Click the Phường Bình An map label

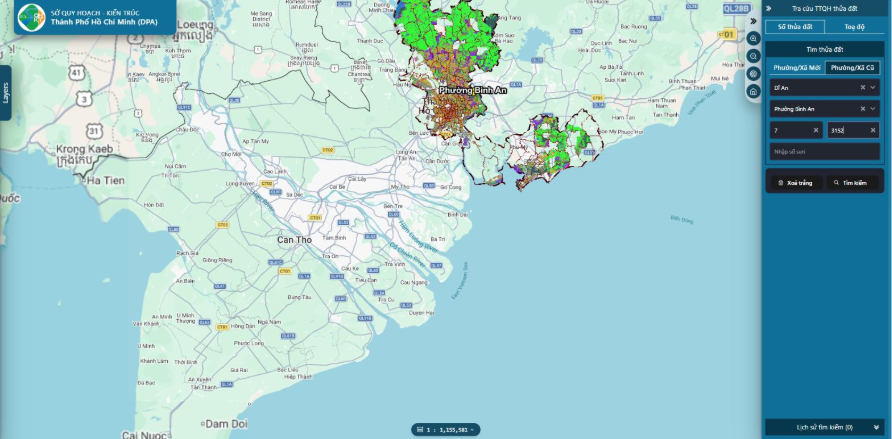[473, 90]
